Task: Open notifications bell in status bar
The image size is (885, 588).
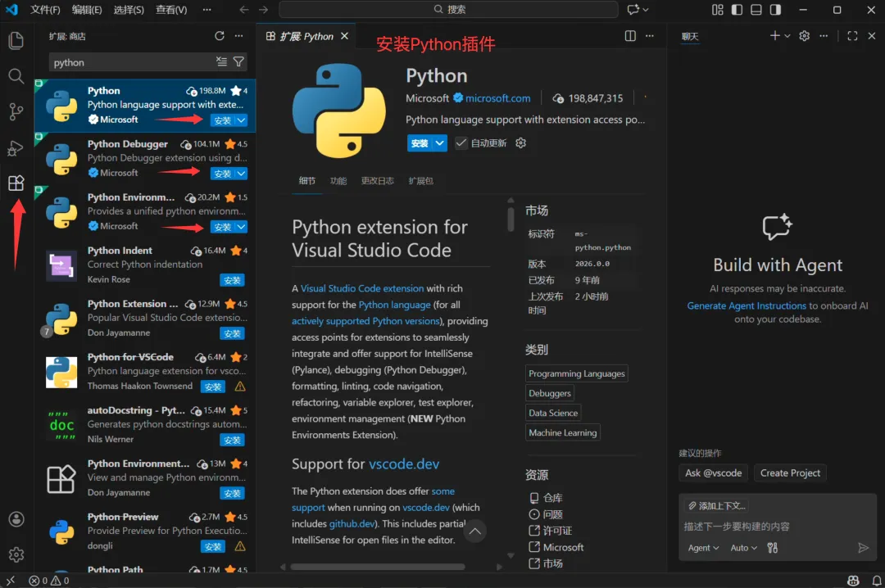Action: 877,581
